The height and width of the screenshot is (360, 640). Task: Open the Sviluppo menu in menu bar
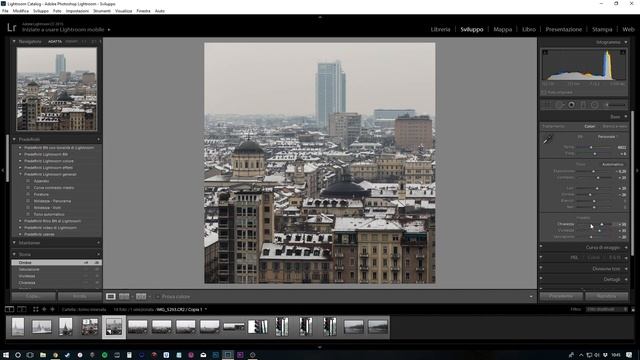pyautogui.click(x=41, y=11)
